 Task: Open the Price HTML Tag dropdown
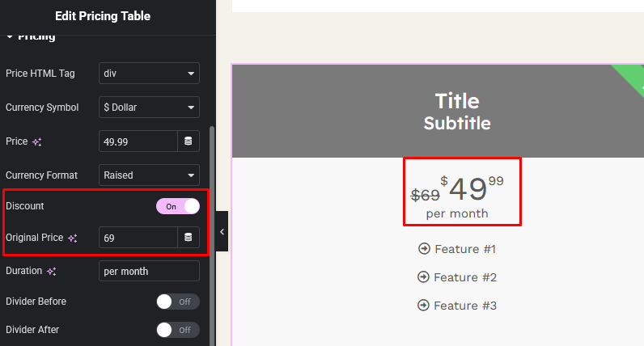click(x=149, y=74)
